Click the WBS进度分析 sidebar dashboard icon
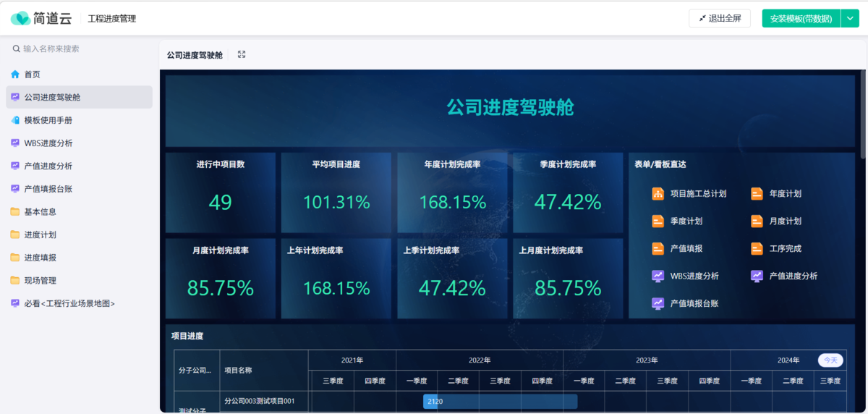The height and width of the screenshot is (414, 868). click(15, 143)
